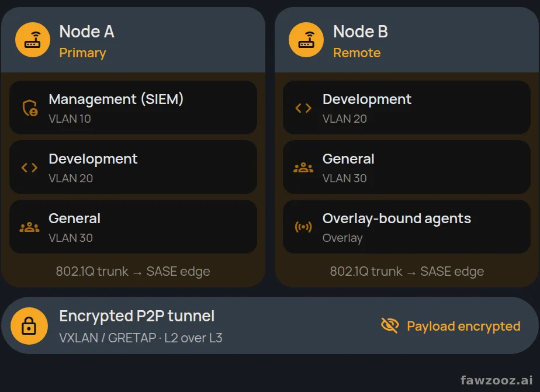Select the Primary label under Node A

(x=82, y=53)
